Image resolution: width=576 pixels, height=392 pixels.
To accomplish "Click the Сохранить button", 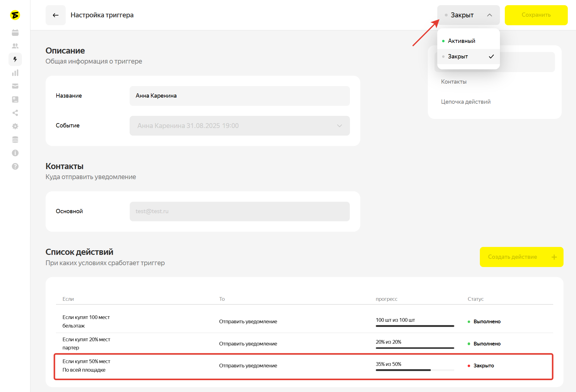I will coord(536,15).
